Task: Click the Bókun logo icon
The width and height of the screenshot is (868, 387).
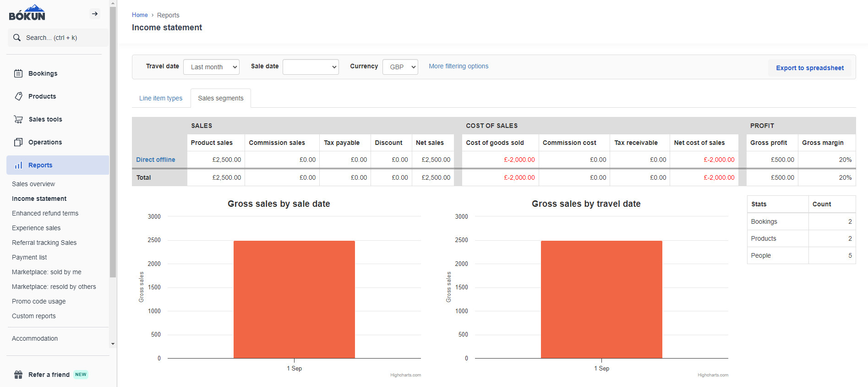Action: (x=27, y=13)
